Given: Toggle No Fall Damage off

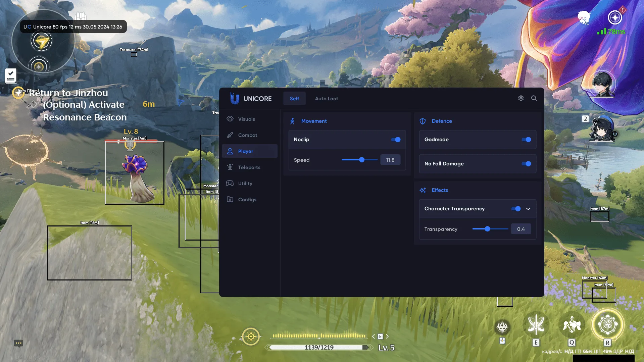Looking at the screenshot, I should (x=526, y=164).
